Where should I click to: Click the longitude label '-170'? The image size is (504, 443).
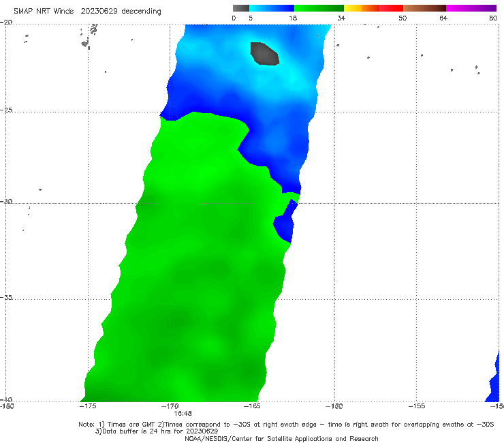click(170, 406)
